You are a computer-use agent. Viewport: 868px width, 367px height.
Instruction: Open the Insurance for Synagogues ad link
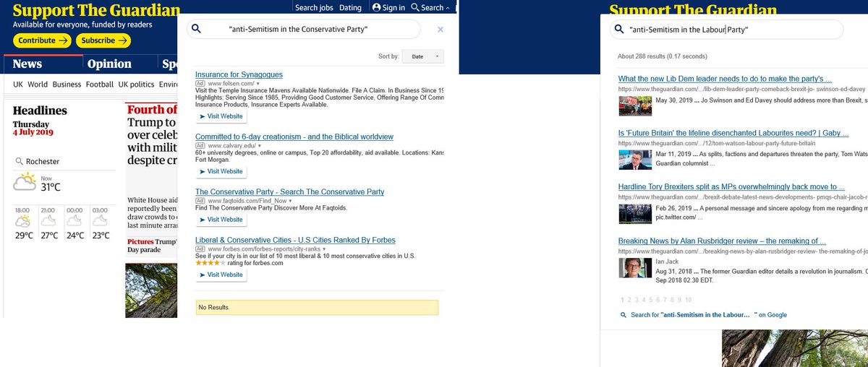click(x=239, y=74)
